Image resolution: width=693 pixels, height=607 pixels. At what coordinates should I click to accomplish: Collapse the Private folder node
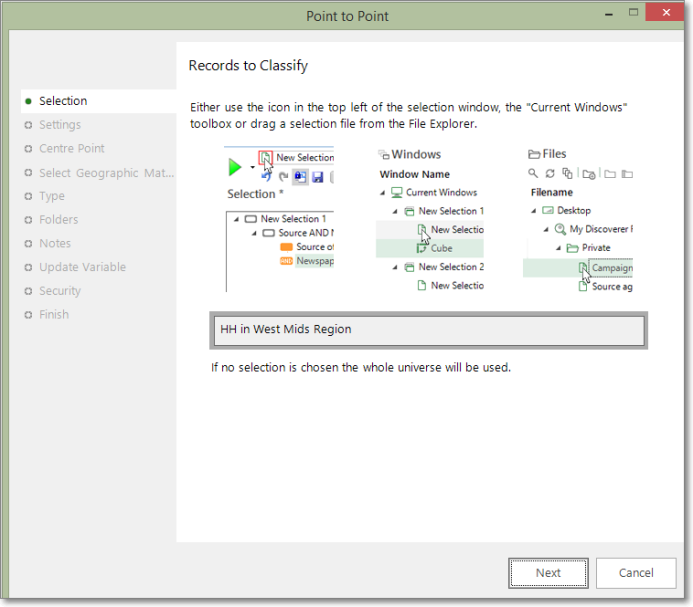click(x=558, y=248)
